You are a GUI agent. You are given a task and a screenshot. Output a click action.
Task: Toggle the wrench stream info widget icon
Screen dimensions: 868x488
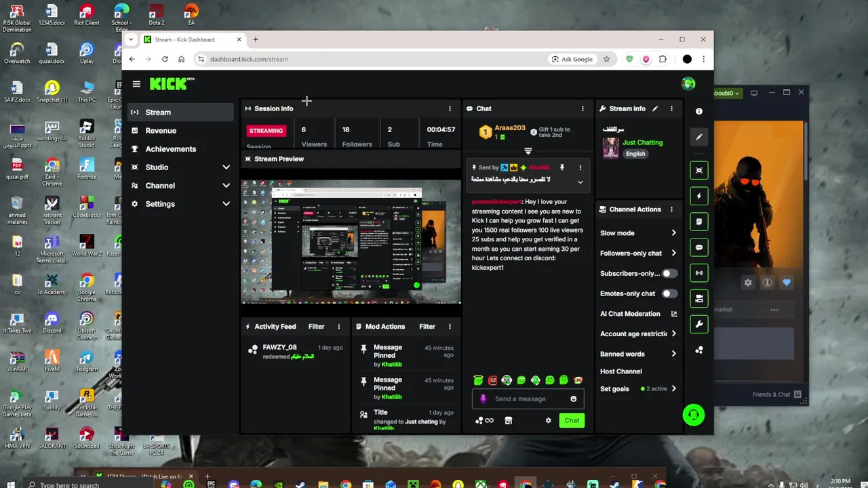coord(699,324)
